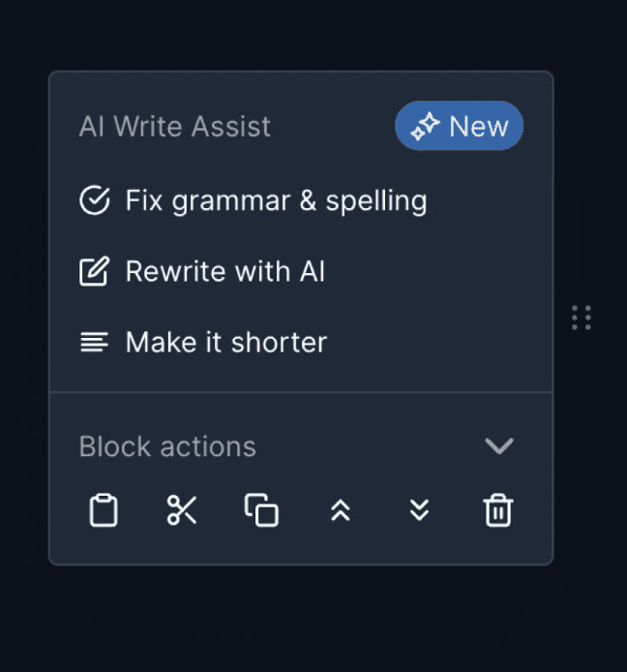Click the blue New badge
The image size is (627, 672).
pyautogui.click(x=460, y=127)
